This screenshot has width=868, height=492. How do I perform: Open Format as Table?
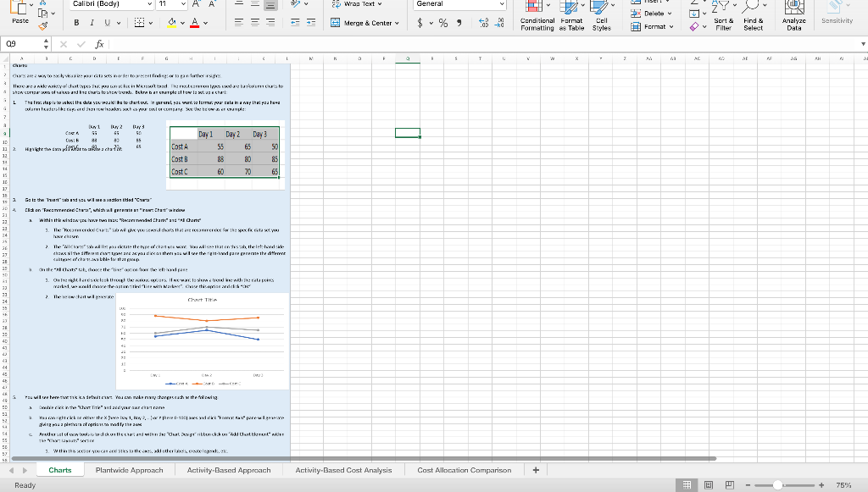pyautogui.click(x=571, y=15)
